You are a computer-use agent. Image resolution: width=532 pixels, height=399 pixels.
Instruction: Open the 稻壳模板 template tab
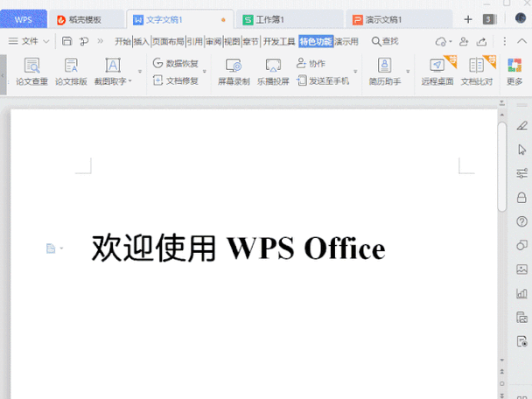[x=86, y=20]
